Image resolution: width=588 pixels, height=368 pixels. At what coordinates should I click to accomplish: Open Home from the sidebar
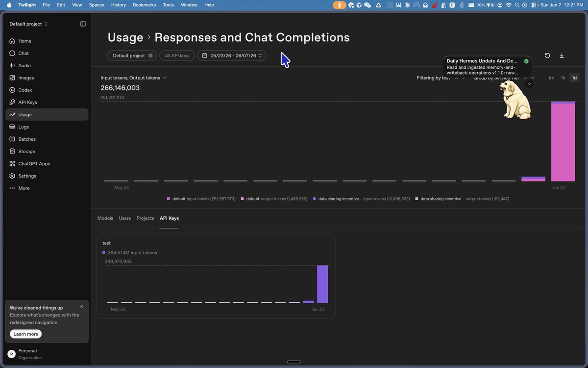click(47, 41)
